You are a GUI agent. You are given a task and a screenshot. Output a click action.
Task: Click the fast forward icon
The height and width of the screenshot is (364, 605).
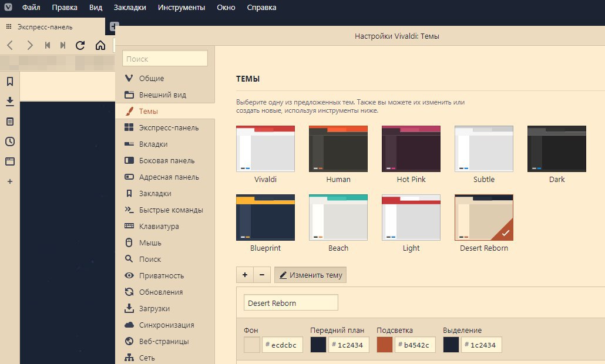[62, 45]
